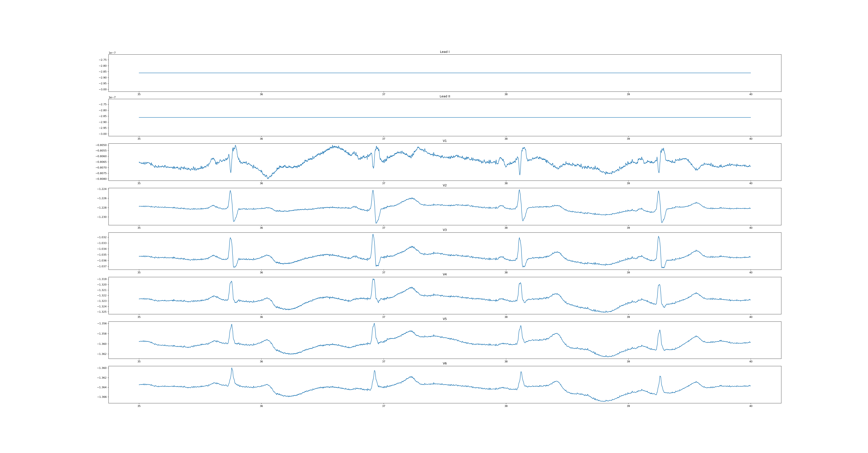Image resolution: width=868 pixels, height=453 pixels.
Task: Click the first tall QRS peak in V2 plot
Action: (x=231, y=191)
